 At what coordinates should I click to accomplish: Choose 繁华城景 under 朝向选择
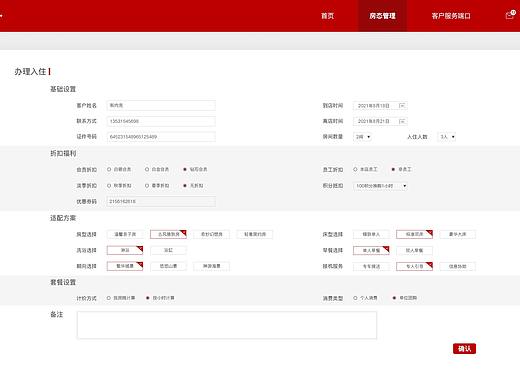[125, 266]
